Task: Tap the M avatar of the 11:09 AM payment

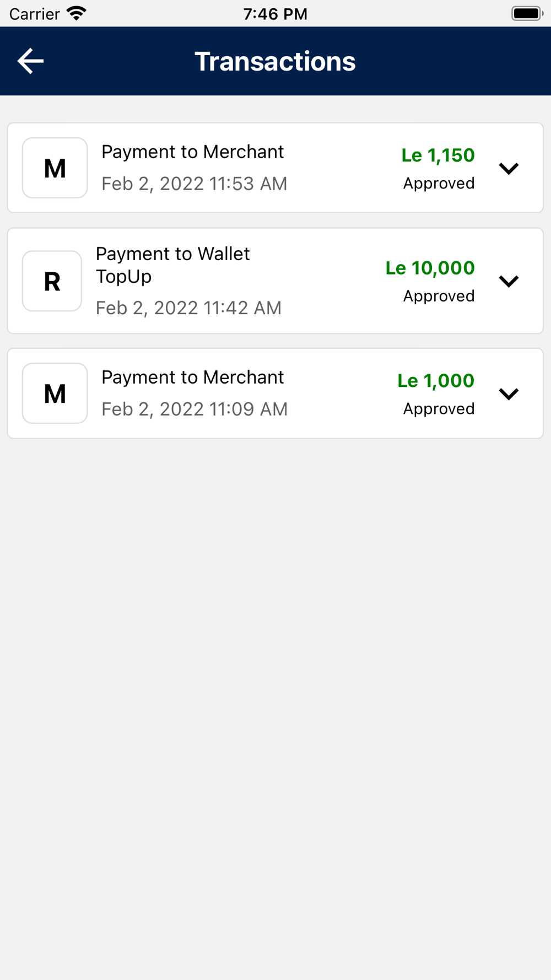Action: coord(55,394)
